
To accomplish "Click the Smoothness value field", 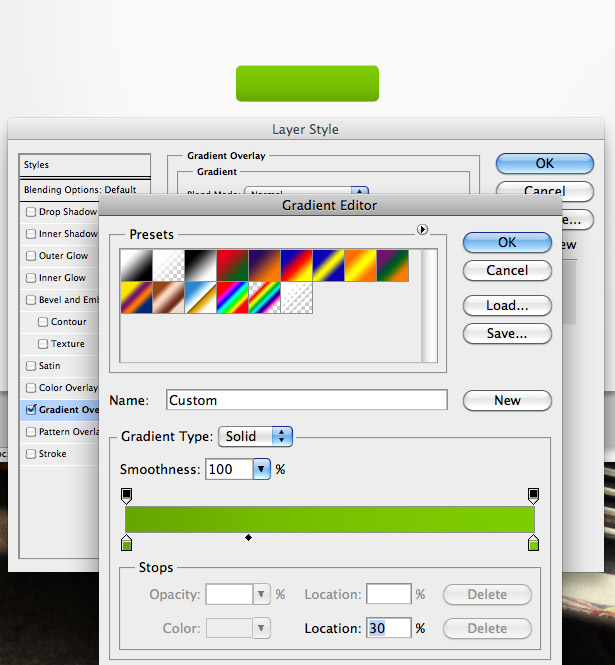I will (229, 469).
